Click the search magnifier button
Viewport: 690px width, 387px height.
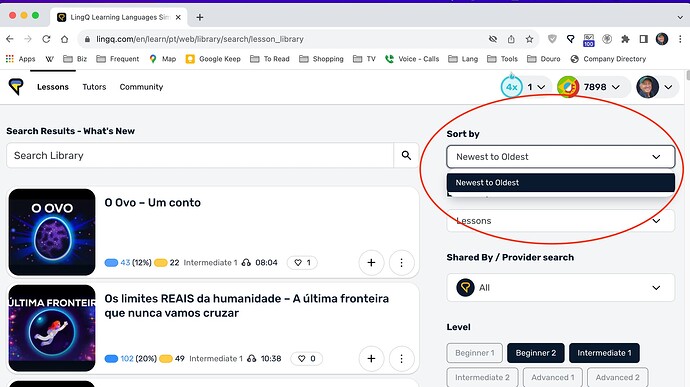406,155
